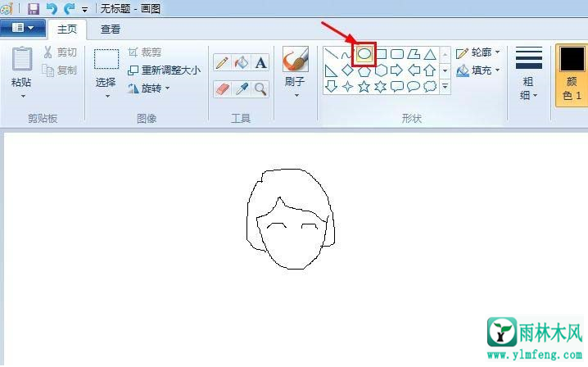Open the Outline (轮廓) dropdown
The width and height of the screenshot is (588, 367).
coord(478,52)
